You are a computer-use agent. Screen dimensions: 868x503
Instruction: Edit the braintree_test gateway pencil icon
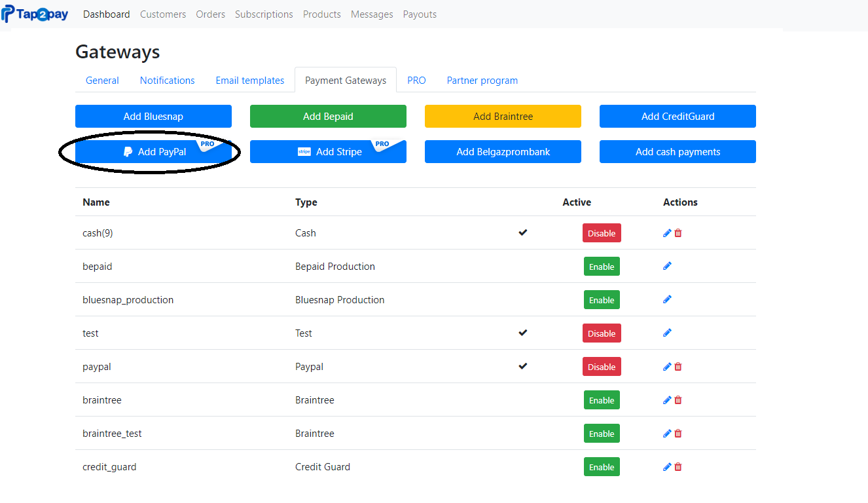pos(667,434)
